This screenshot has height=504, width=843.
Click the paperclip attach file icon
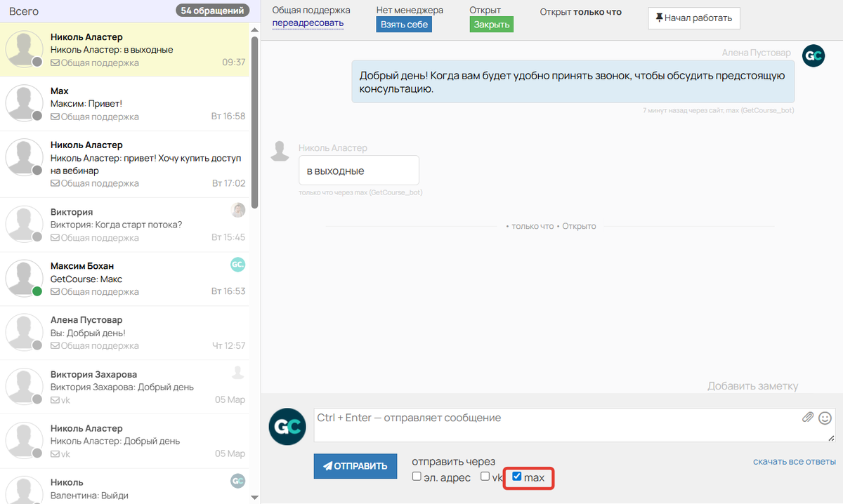(x=808, y=418)
